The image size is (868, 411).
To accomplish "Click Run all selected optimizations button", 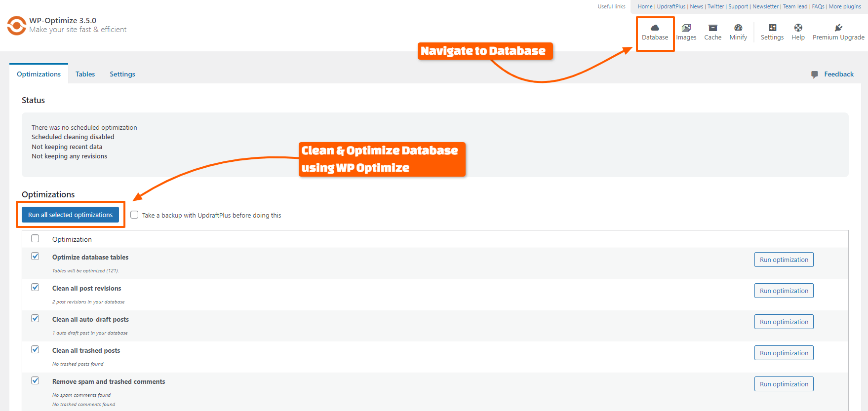I will [70, 215].
